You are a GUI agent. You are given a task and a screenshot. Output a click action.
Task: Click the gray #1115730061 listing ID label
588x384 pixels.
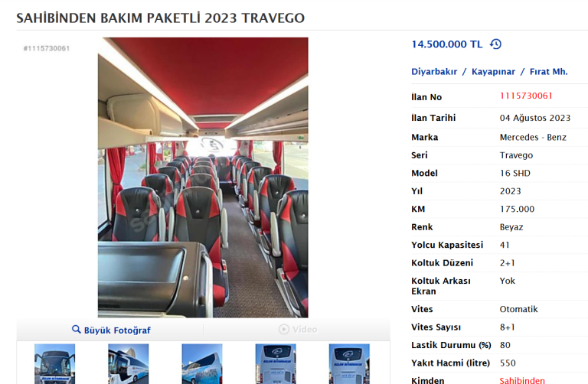coord(47,48)
